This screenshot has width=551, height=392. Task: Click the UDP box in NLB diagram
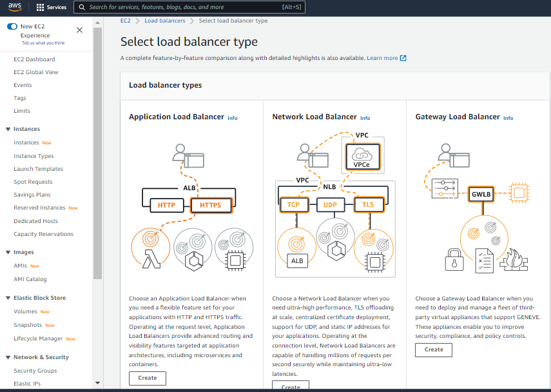[330, 205]
